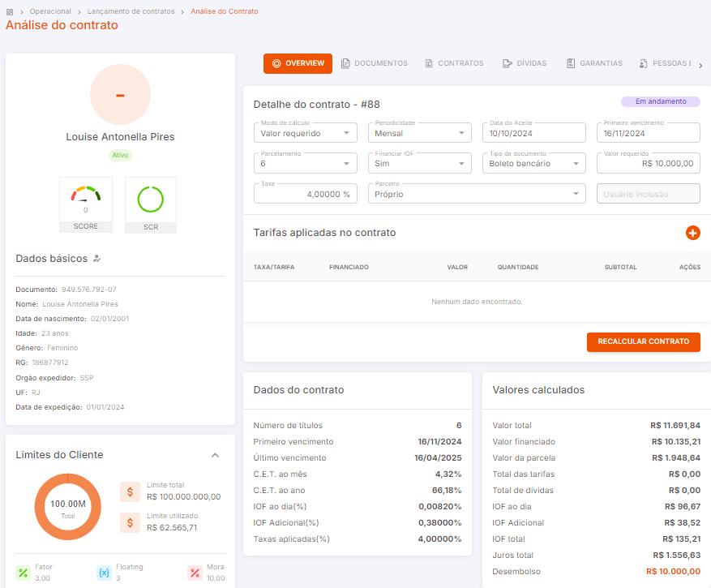Click into the Taxa input field
This screenshot has width=711, height=588.
click(305, 194)
